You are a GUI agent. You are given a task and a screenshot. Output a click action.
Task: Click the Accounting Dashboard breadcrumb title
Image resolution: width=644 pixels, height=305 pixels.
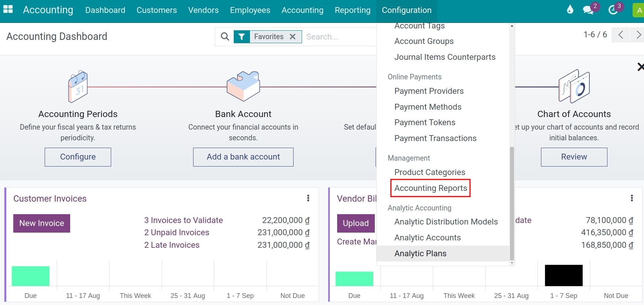coord(57,37)
